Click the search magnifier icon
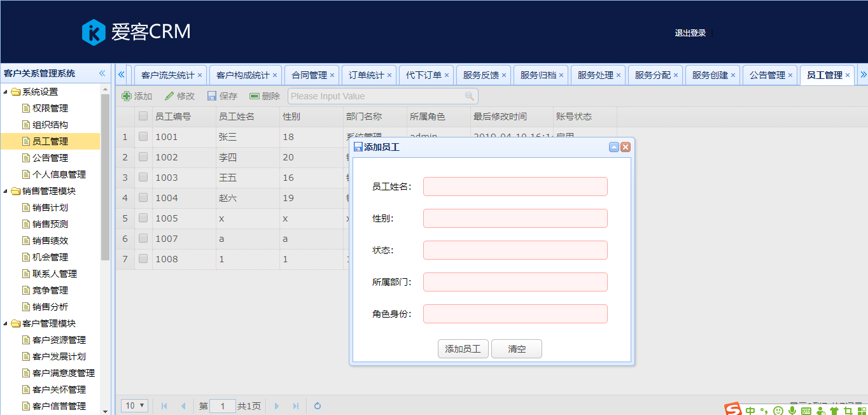Viewport: 868px width, 415px height. tap(470, 96)
